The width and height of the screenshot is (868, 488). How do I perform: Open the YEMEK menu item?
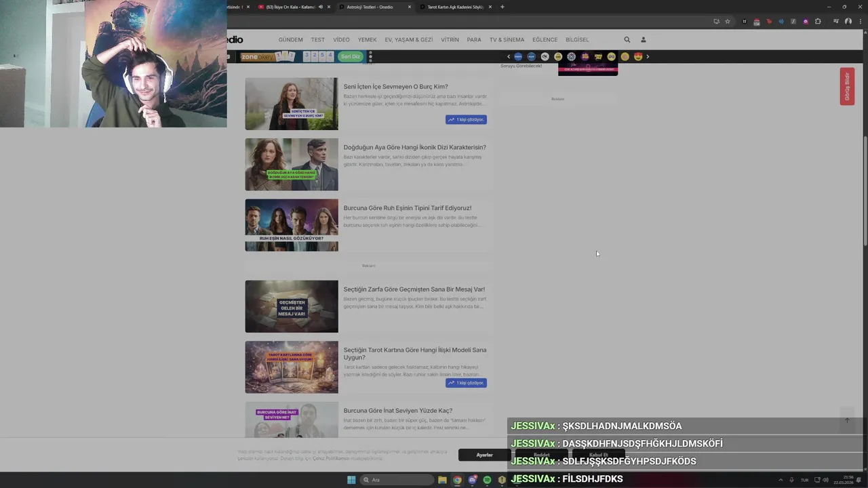[367, 40]
